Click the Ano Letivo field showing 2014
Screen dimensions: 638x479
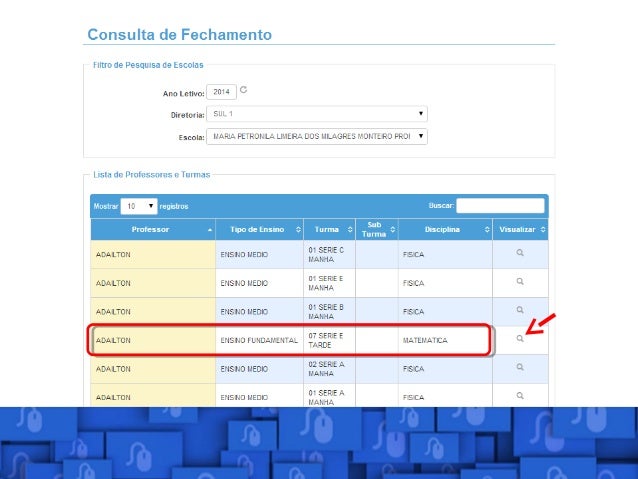click(x=221, y=92)
